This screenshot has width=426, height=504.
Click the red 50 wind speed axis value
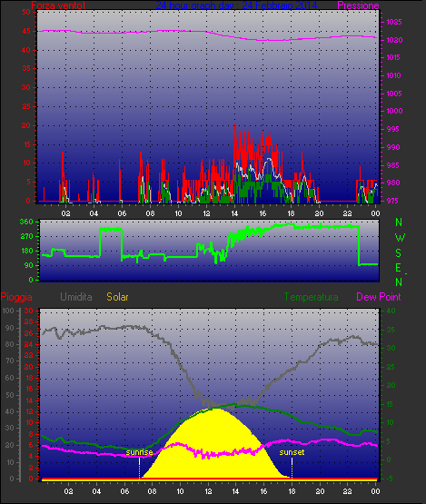[26, 12]
